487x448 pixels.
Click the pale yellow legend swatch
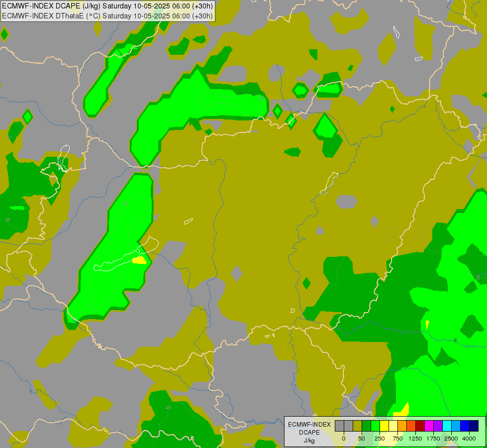point(393,426)
